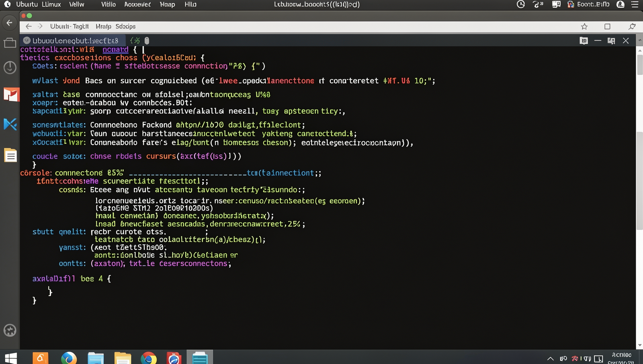
Task: Click the underlined nouard link in code
Action: 115,49
